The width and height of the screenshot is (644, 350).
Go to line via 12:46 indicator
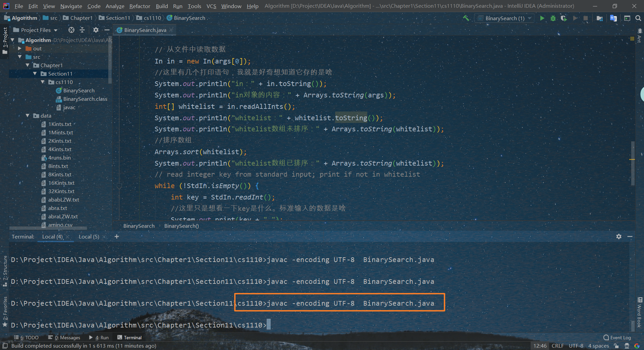tap(540, 346)
